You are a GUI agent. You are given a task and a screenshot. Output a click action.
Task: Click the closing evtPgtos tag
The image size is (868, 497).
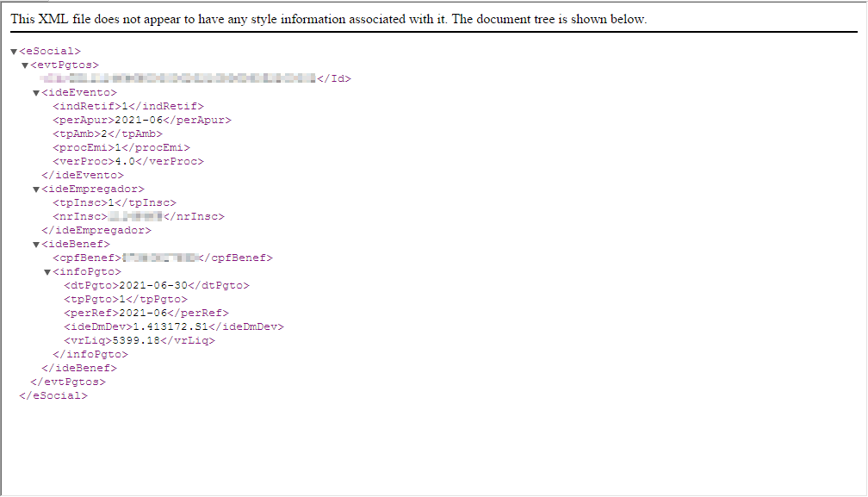point(68,382)
